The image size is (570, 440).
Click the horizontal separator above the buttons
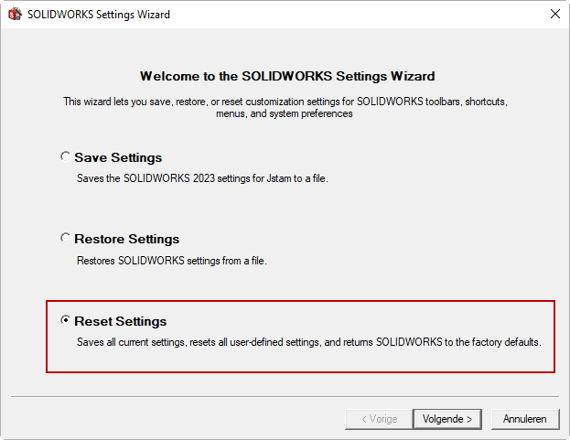[x=285, y=396]
